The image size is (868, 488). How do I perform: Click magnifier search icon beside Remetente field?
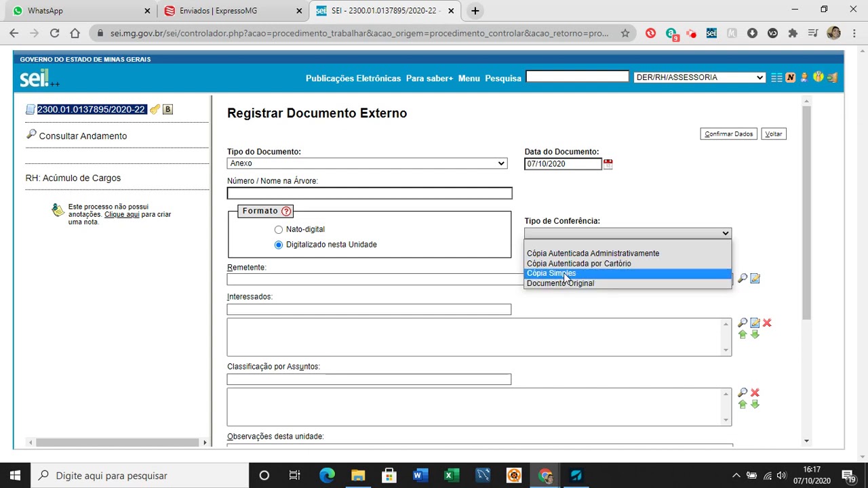click(743, 278)
